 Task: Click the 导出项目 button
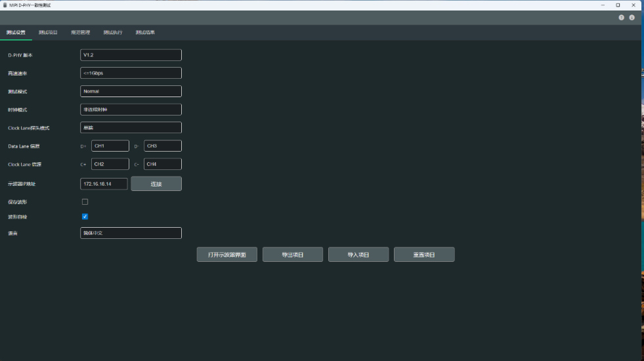click(x=292, y=255)
